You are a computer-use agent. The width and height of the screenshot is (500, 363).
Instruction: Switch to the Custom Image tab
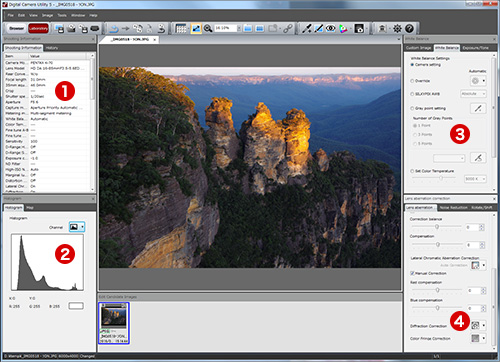pos(418,48)
